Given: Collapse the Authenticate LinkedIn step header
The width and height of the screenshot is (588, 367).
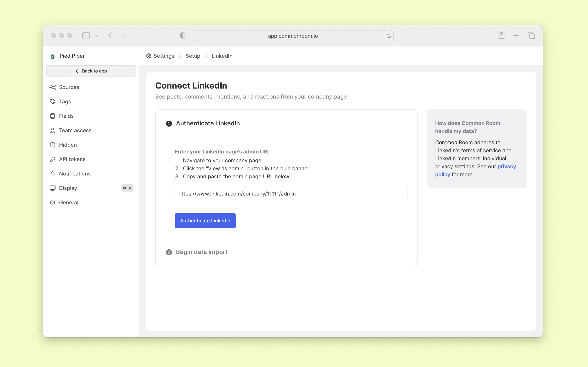Looking at the screenshot, I should [208, 123].
